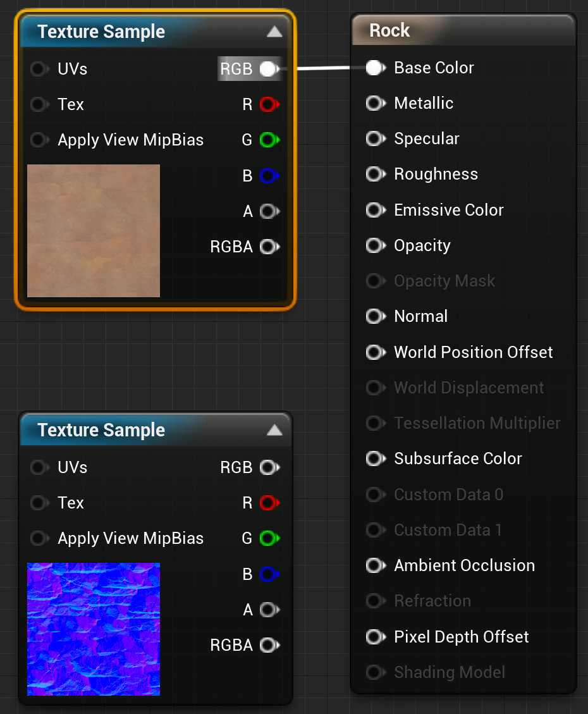Click the RGBA output pin on top Texture Sample
588x714 pixels.
pyautogui.click(x=269, y=247)
